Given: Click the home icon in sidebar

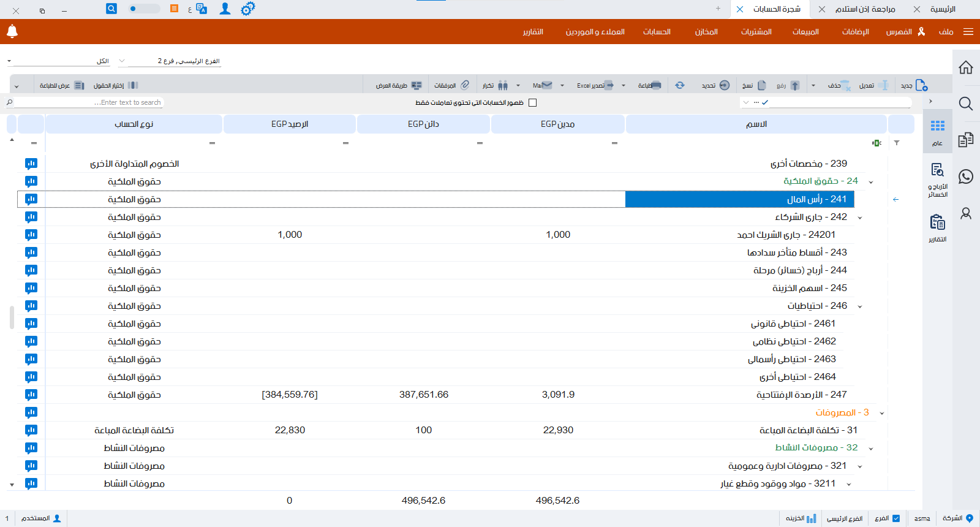Looking at the screenshot, I should (966, 67).
